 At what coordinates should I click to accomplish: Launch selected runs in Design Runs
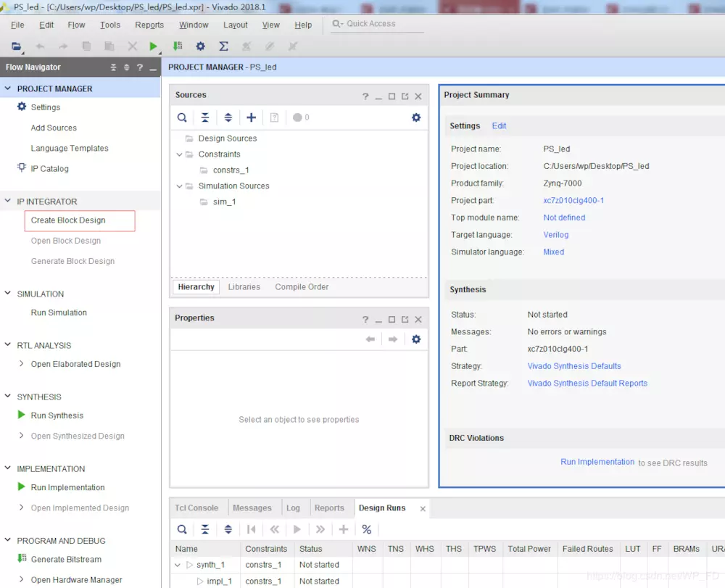click(x=297, y=529)
